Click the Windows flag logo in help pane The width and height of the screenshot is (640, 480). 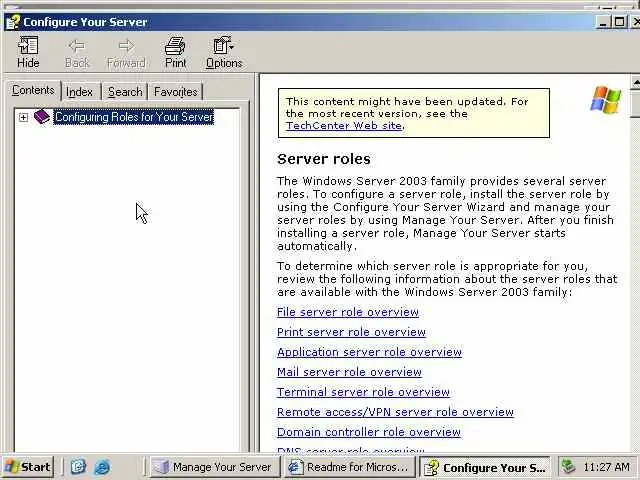[x=605, y=100]
